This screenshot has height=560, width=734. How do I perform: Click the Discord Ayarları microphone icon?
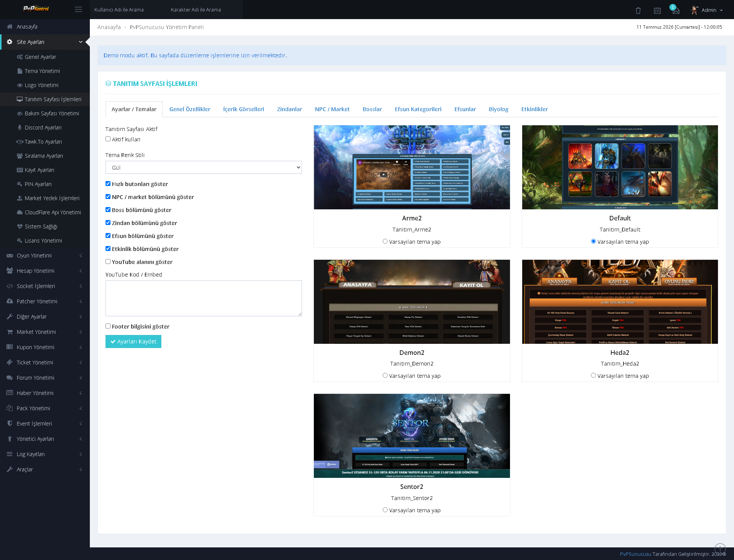tap(19, 128)
